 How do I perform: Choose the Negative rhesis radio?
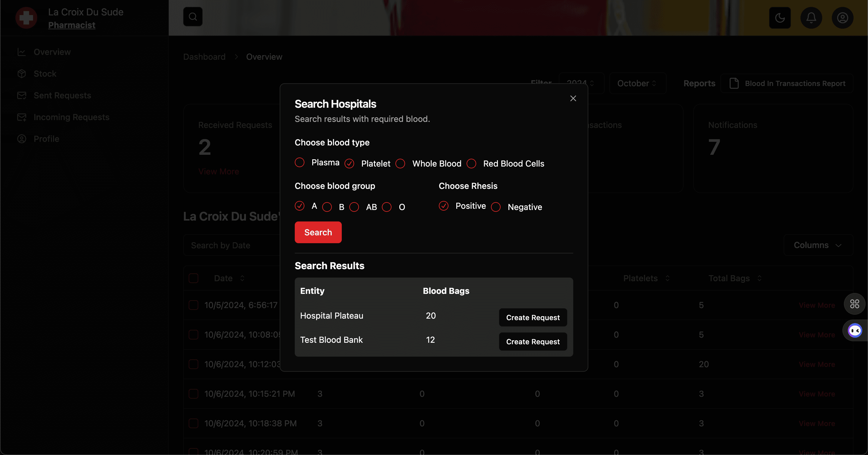tap(495, 207)
